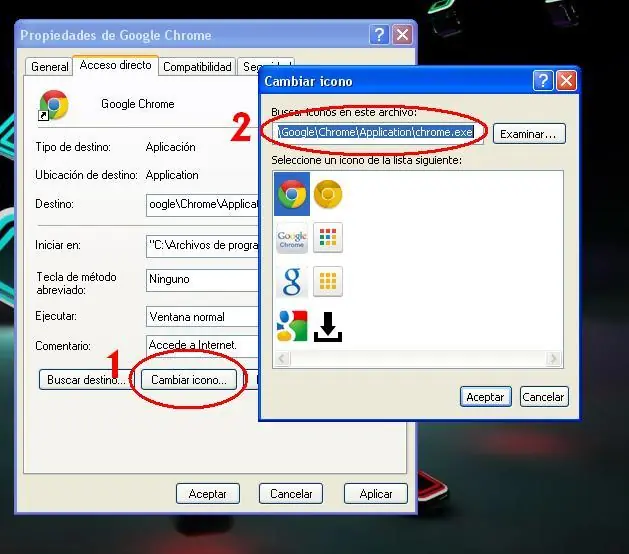The image size is (629, 554).
Task: Click Cancelar in Propiedades window
Action: click(x=291, y=493)
